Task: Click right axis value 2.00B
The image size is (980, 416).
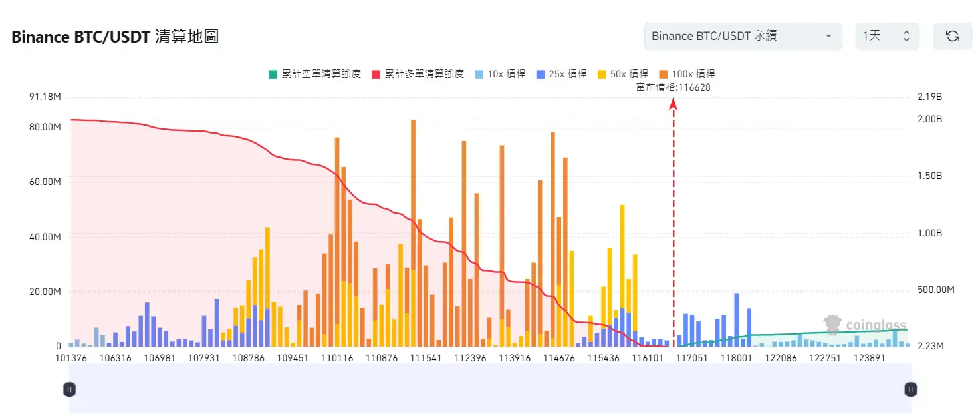Action: tap(929, 119)
